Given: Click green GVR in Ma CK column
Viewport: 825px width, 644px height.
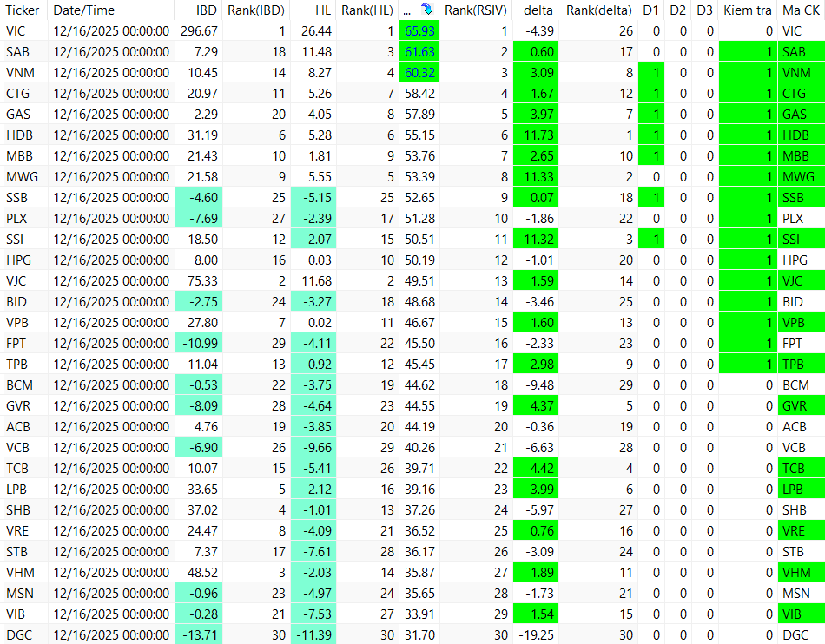Looking at the screenshot, I should click(802, 406).
